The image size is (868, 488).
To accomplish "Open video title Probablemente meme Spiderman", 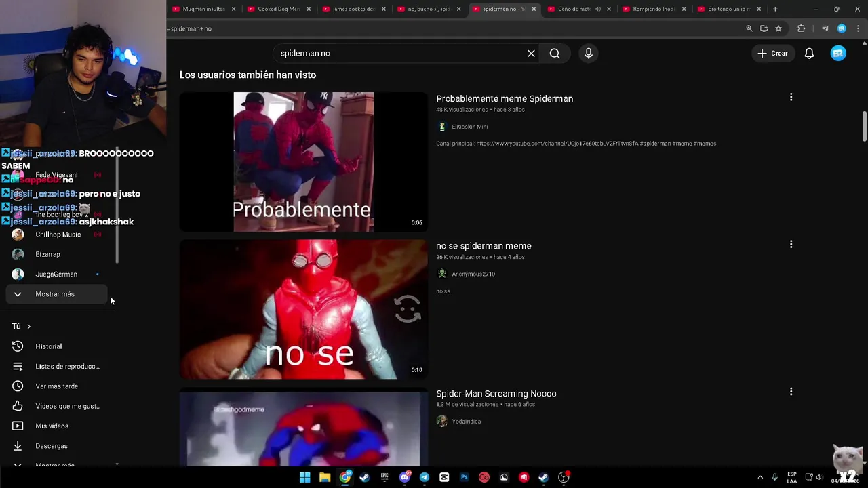I will [x=505, y=98].
